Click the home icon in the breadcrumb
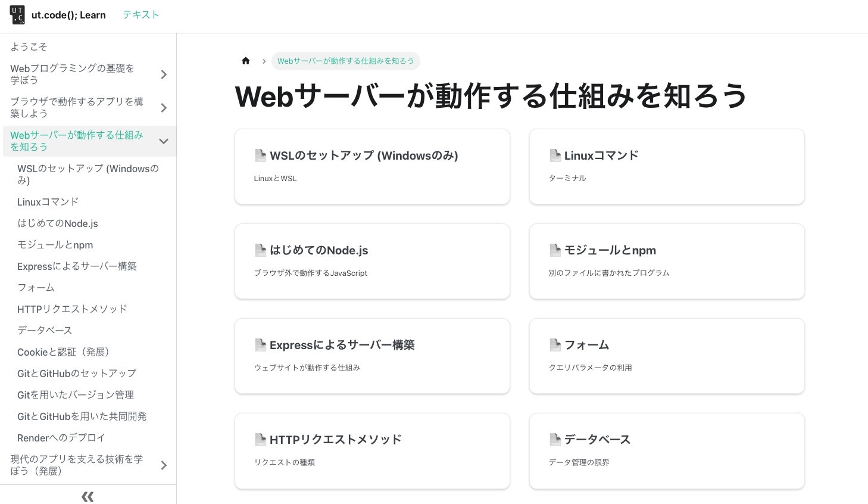This screenshot has height=504, width=868. (246, 61)
